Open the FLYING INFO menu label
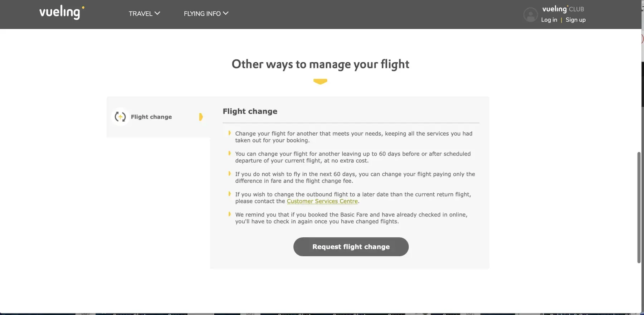This screenshot has width=644, height=315. point(202,14)
